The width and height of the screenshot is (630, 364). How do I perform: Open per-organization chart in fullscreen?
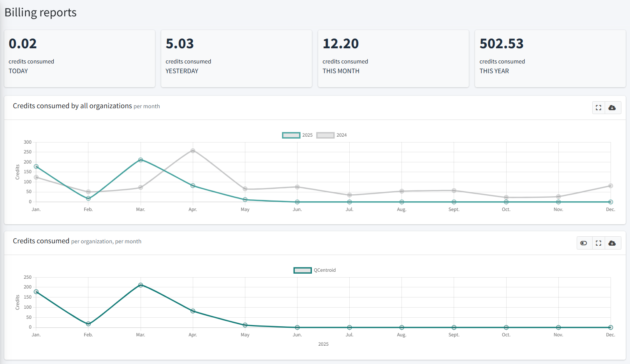pos(598,243)
